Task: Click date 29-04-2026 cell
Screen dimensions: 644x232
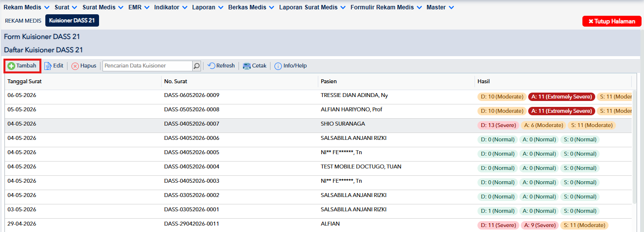Action: coord(22,224)
